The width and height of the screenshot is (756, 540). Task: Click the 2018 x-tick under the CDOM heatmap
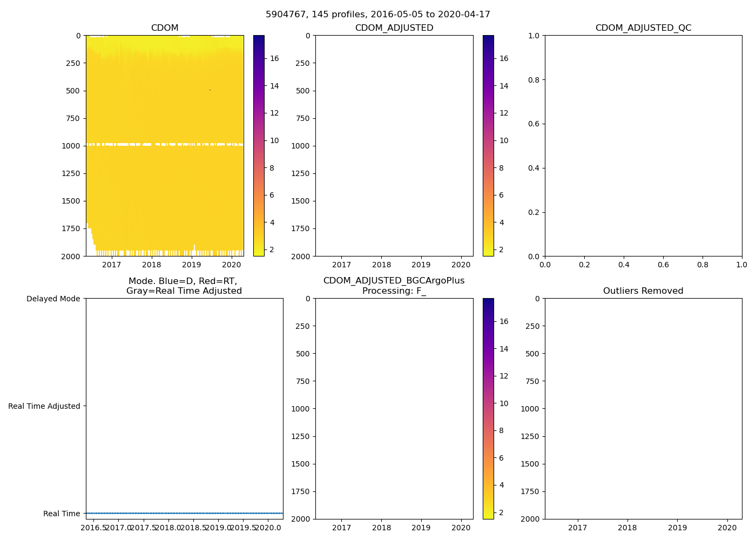(152, 265)
